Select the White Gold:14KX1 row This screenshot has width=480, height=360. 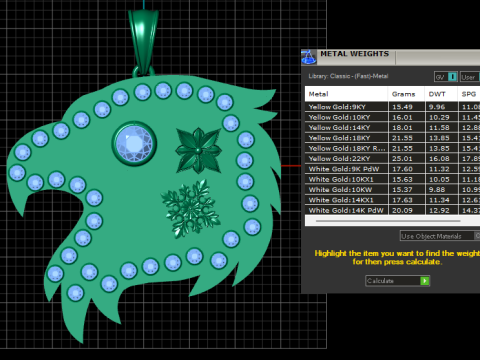393,200
